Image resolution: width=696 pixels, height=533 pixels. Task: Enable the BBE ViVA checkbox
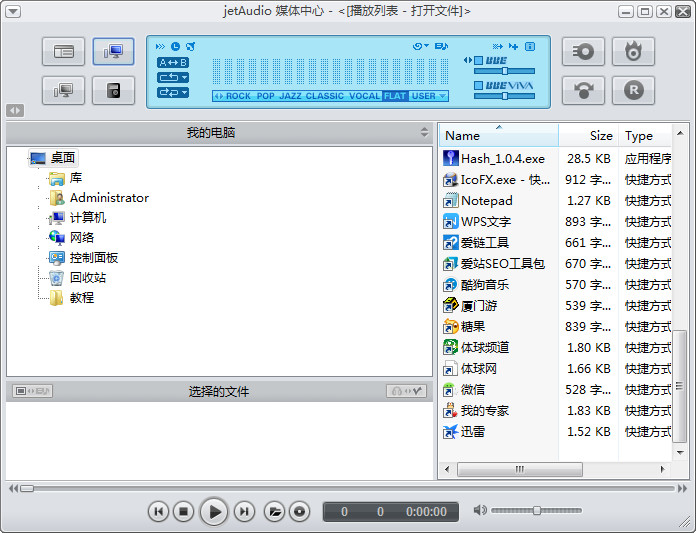point(478,85)
